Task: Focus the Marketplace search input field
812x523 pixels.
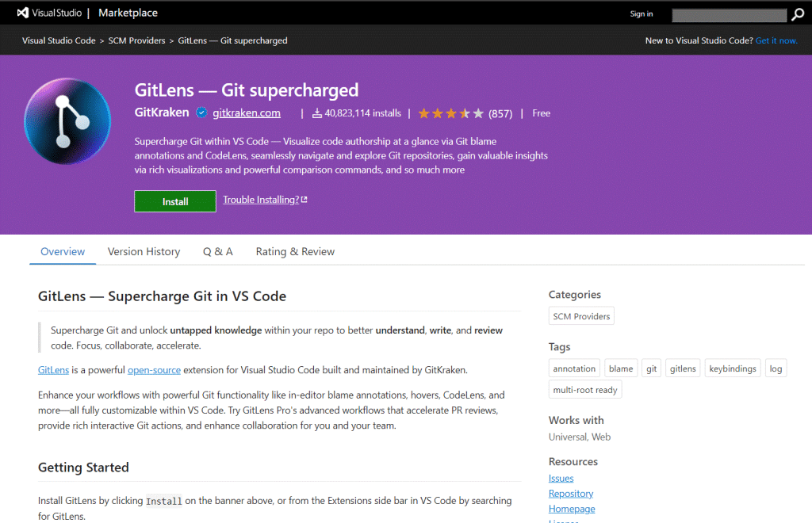Action: click(730, 15)
